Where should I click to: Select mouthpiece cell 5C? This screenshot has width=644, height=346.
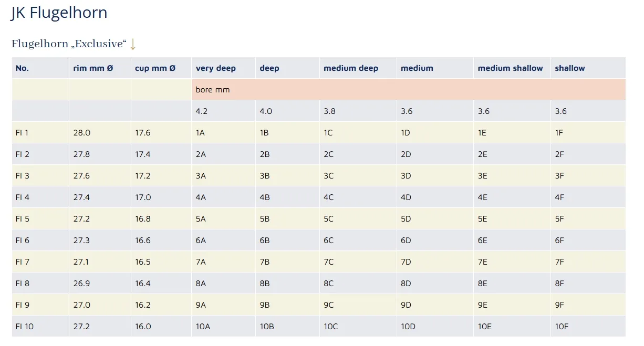tap(328, 219)
